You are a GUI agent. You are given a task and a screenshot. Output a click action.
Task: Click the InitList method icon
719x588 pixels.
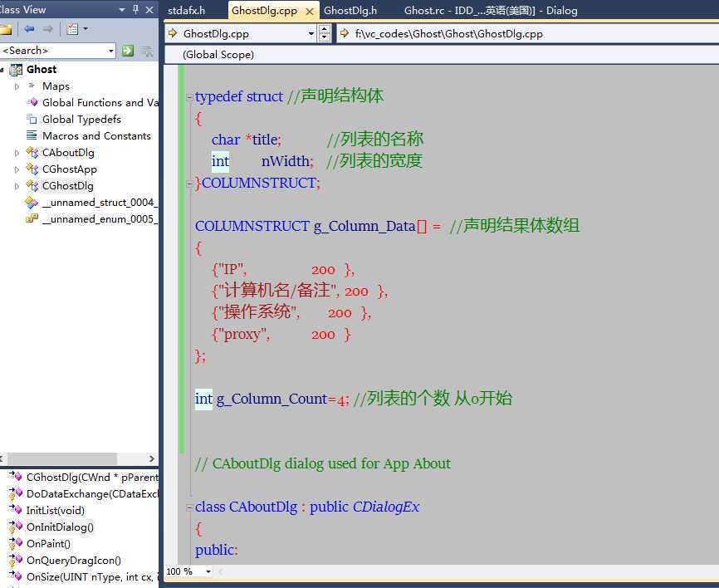click(15, 510)
